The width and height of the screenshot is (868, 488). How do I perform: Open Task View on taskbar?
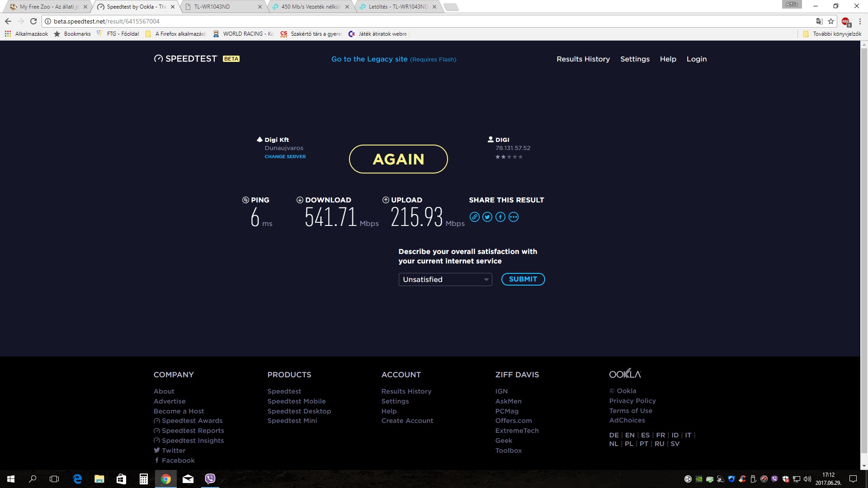pyautogui.click(x=54, y=479)
